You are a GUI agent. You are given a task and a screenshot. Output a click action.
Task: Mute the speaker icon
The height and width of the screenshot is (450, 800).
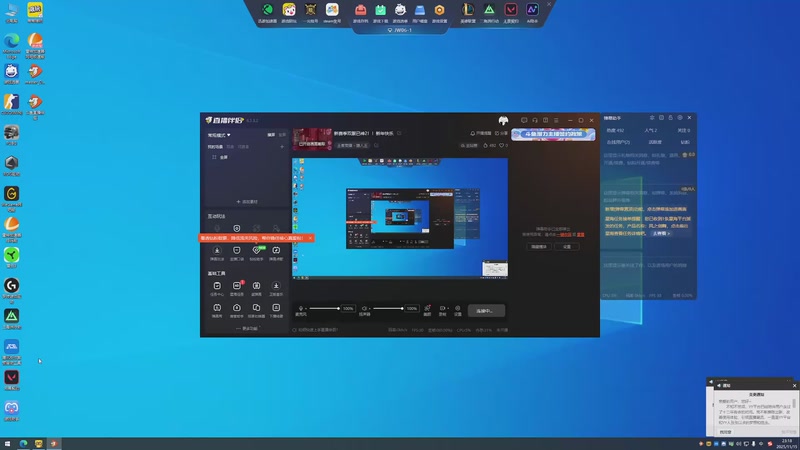click(x=364, y=309)
